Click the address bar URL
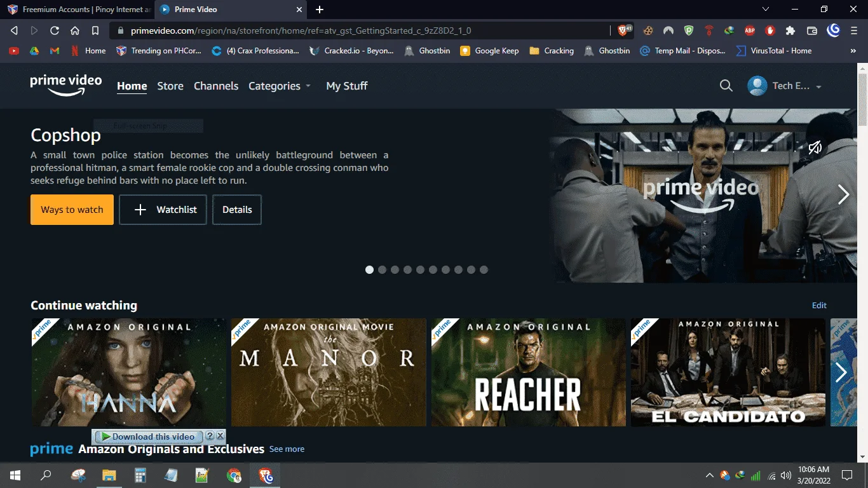Screen dimensions: 868x488 point(301,30)
